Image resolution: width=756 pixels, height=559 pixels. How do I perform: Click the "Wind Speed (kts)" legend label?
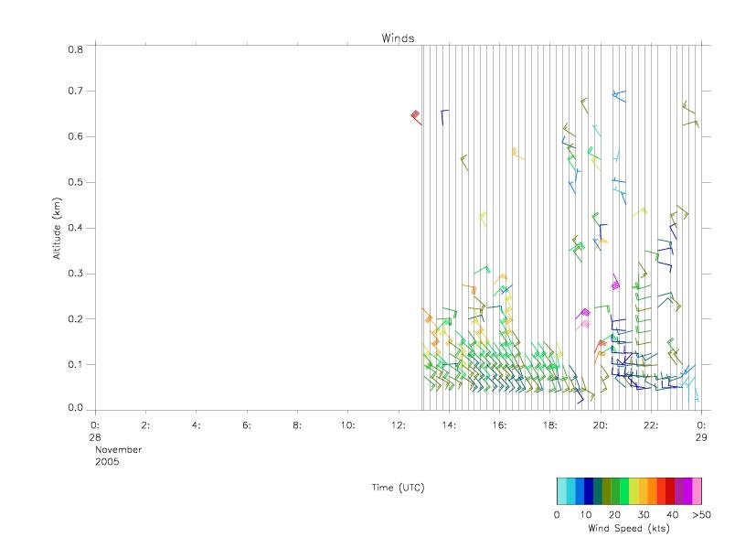coord(629,528)
